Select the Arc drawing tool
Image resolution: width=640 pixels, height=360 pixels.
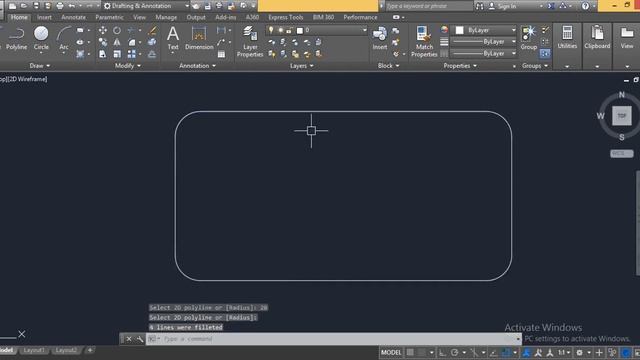64,38
